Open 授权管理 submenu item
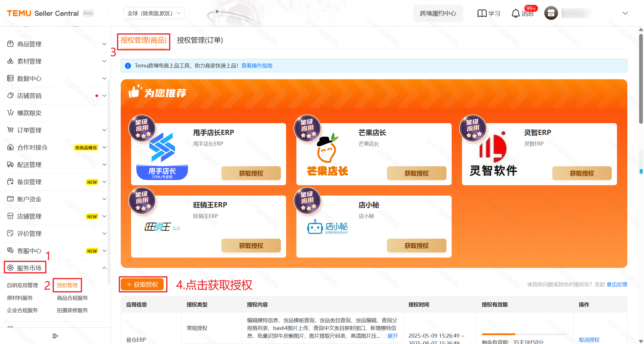 click(x=67, y=285)
